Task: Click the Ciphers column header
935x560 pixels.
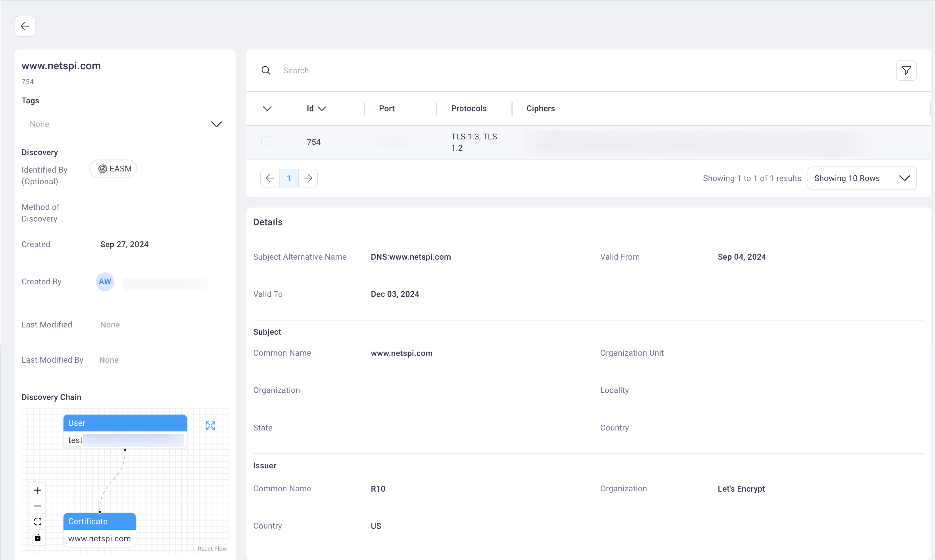Action: 541,109
